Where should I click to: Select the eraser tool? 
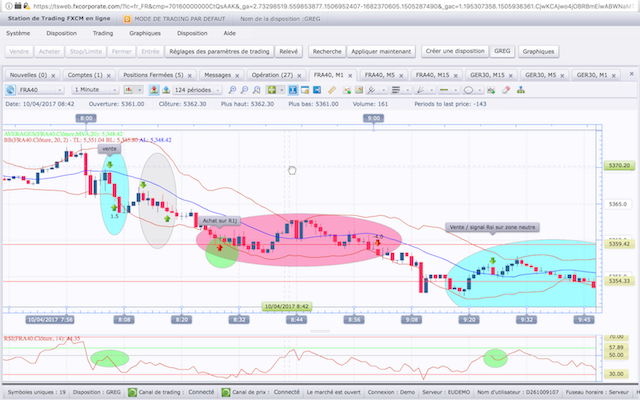(x=506, y=90)
